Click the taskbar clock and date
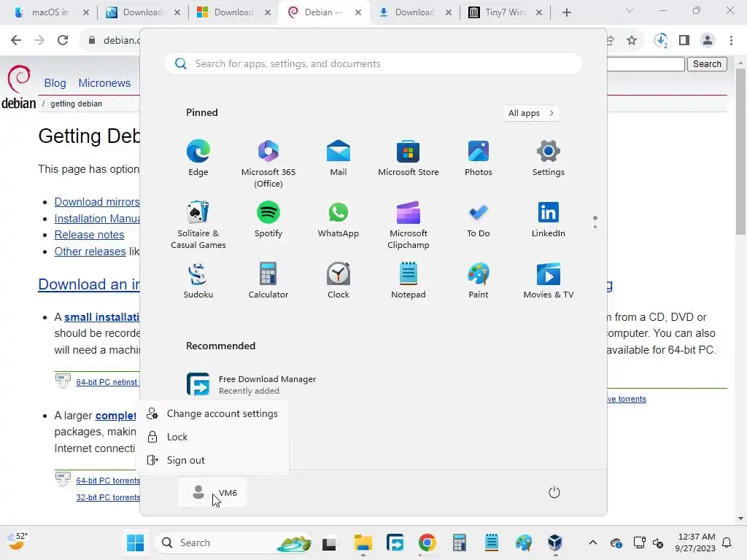The image size is (747, 560). click(x=695, y=542)
